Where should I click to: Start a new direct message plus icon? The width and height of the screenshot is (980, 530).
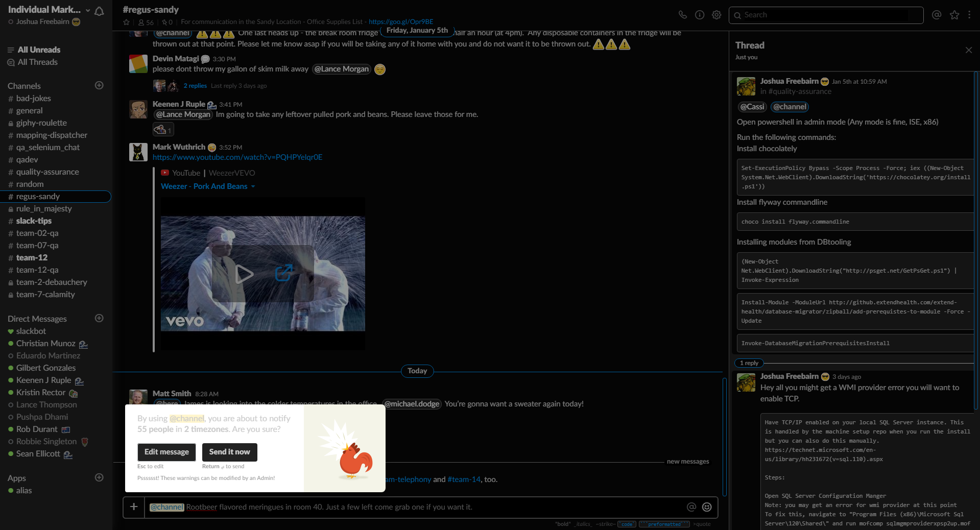99,318
